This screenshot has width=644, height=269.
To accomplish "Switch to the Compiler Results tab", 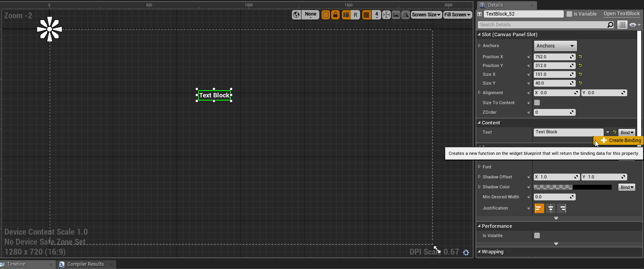I will 85,264.
